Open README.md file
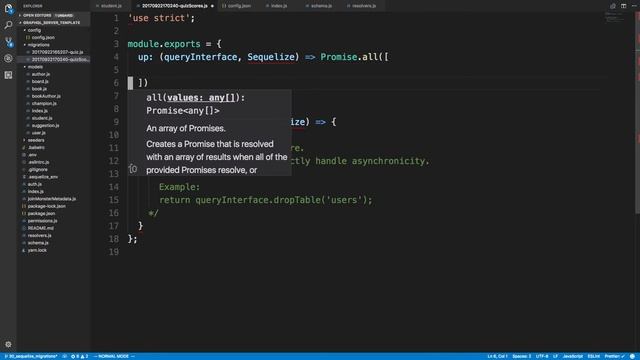 click(x=40, y=228)
